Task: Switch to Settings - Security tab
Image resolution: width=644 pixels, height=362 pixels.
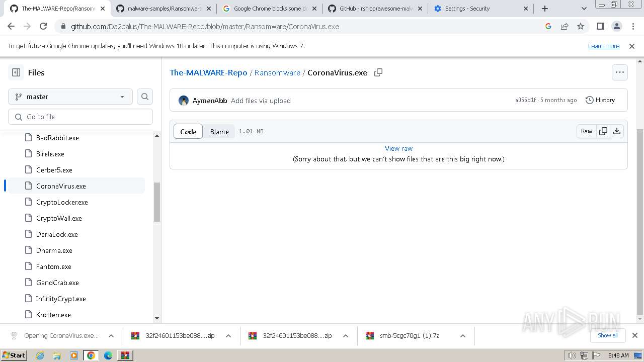Action: [481, 9]
